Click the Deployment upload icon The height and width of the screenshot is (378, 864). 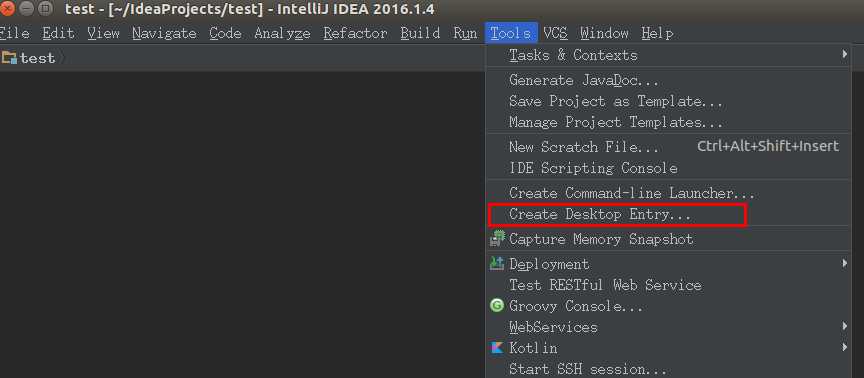[x=497, y=264]
